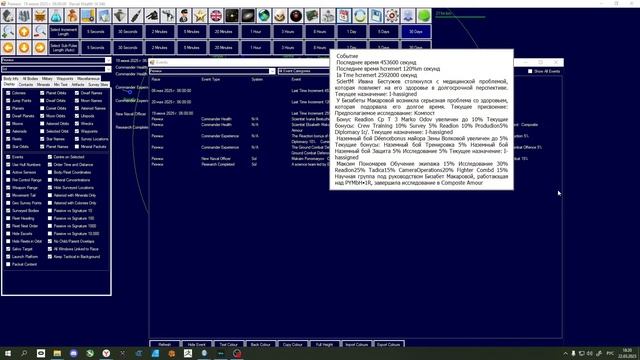Select 5 Seconds sub-pulse length button
The width and height of the screenshot is (640, 360).
tap(96, 47)
